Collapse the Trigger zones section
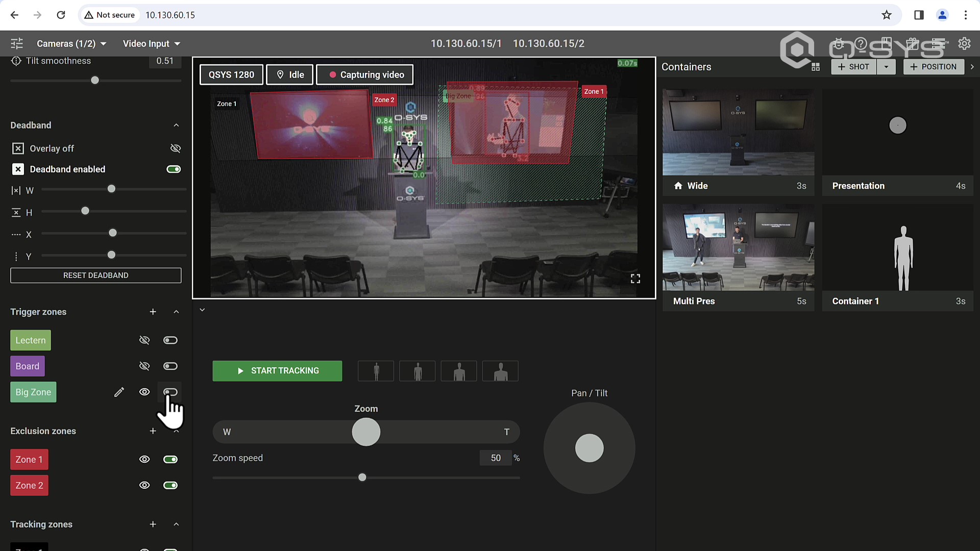Image resolution: width=980 pixels, height=551 pixels. point(176,312)
